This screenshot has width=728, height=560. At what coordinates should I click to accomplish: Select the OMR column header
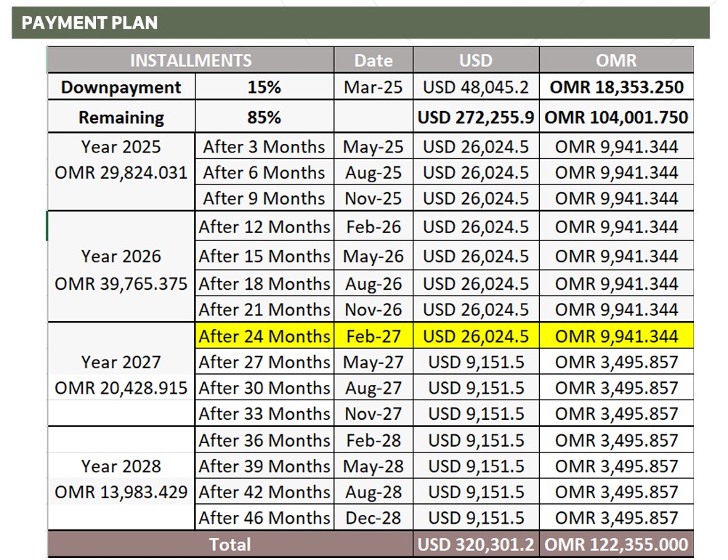coord(616,60)
